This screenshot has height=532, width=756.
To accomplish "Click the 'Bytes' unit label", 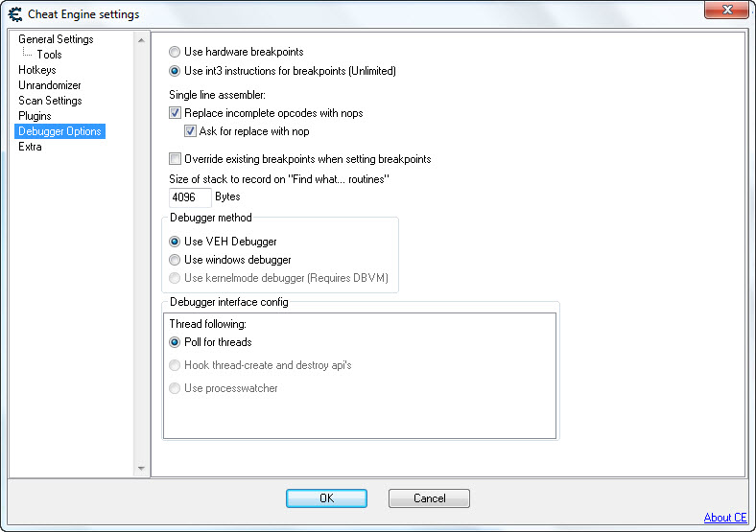I will tap(227, 197).
